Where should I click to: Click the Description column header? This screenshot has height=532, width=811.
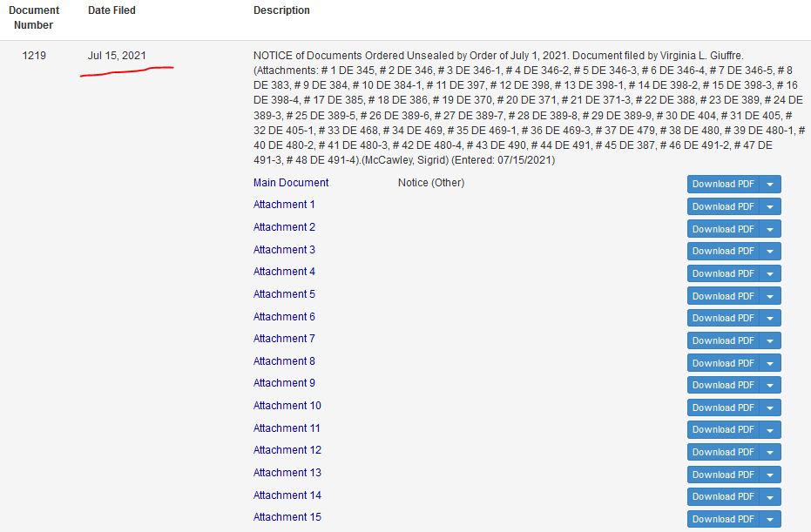(281, 10)
